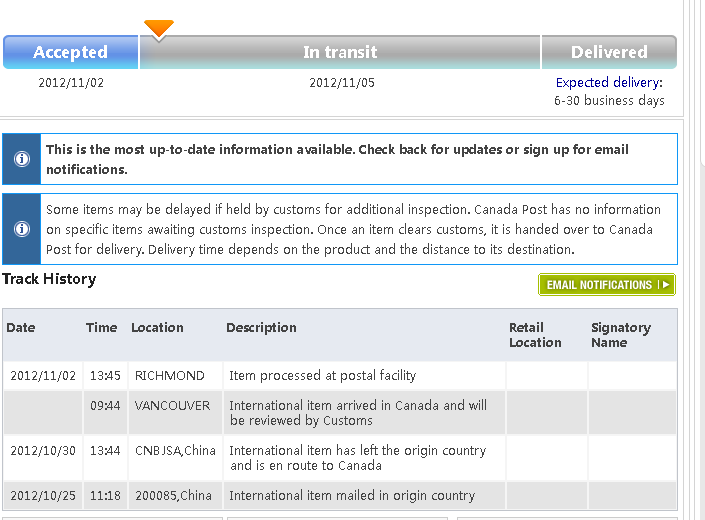Image resolution: width=705 pixels, height=520 pixels.
Task: Select the In transit progress stage
Action: point(340,52)
